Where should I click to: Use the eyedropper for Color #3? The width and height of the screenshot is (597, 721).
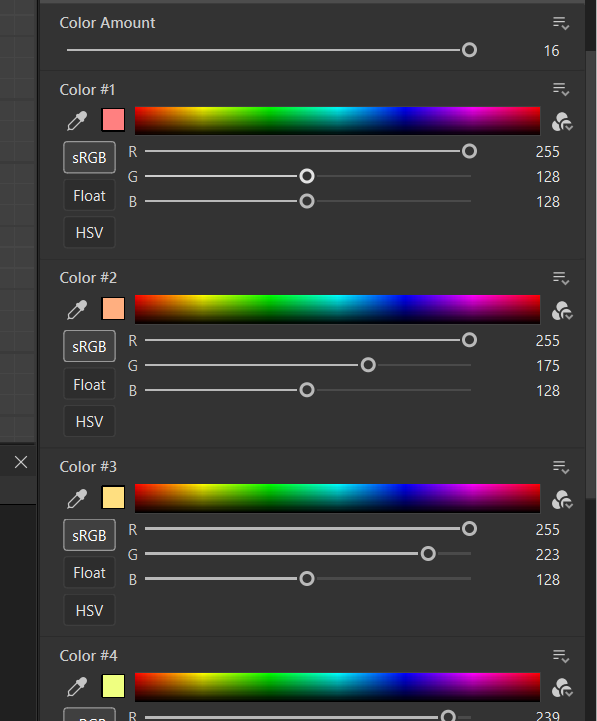(77, 498)
